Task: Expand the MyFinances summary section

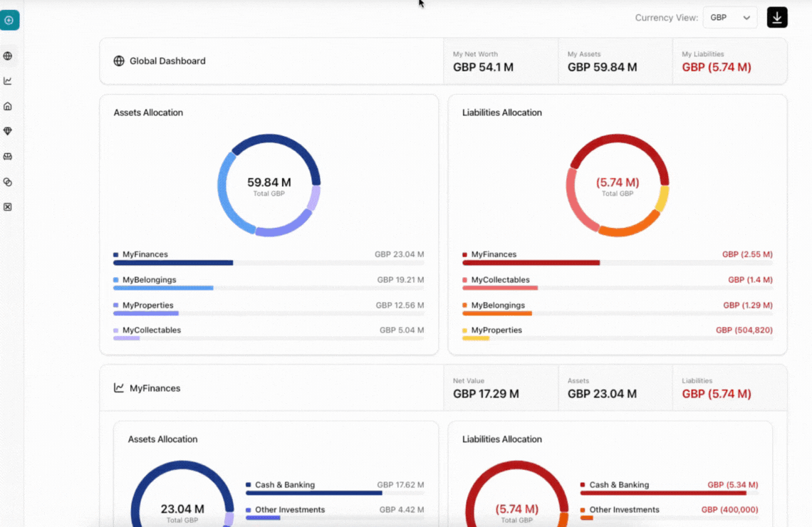Action: (271, 388)
